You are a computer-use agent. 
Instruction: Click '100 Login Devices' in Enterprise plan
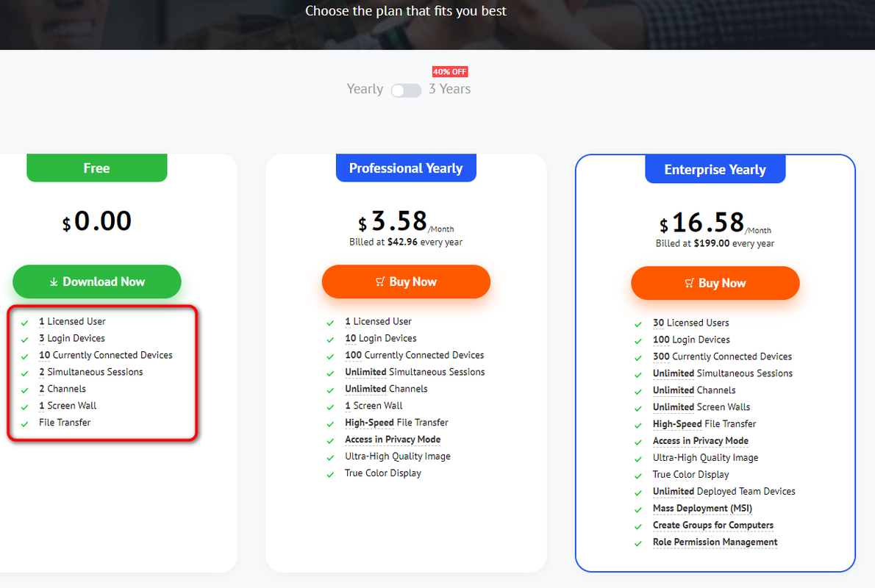point(691,339)
